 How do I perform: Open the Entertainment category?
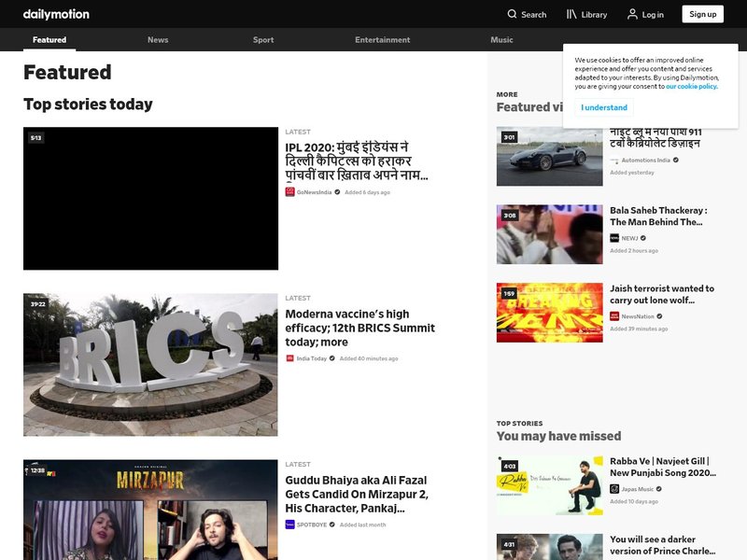pyautogui.click(x=381, y=39)
